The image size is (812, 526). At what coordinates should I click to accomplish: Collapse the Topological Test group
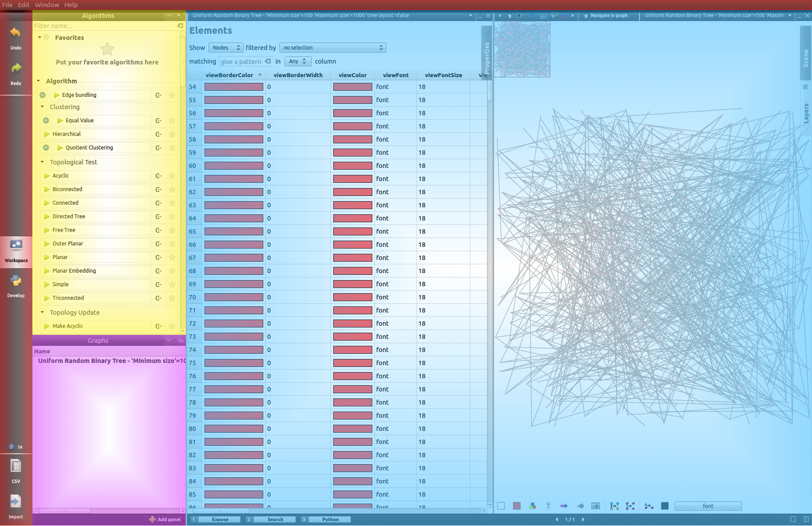tap(42, 162)
